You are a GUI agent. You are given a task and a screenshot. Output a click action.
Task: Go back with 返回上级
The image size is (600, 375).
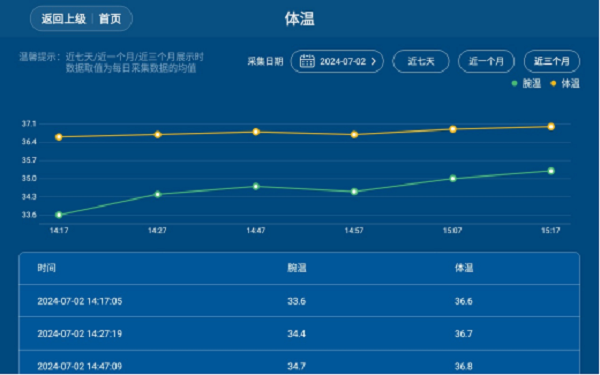pos(64,19)
